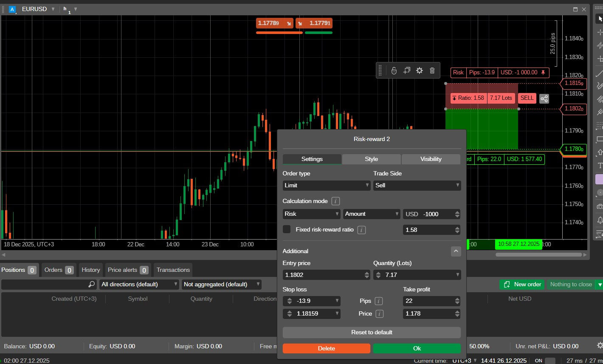Image resolution: width=603 pixels, height=364 pixels.
Task: Click the lock icon in the drawing toolbar
Action: pos(394,71)
